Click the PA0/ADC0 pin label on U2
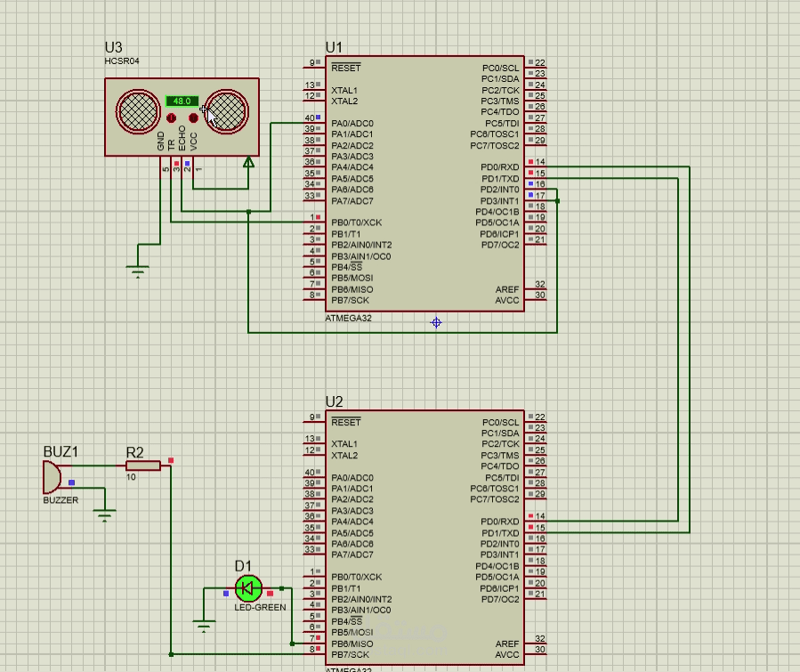Image resolution: width=800 pixels, height=672 pixels. (x=352, y=478)
